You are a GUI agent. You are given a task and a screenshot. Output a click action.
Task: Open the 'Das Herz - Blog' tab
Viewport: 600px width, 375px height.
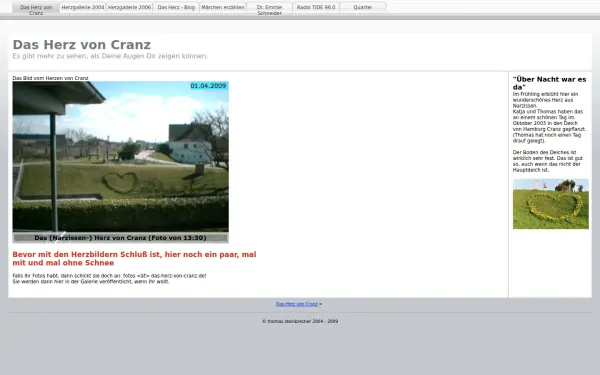(x=176, y=7)
